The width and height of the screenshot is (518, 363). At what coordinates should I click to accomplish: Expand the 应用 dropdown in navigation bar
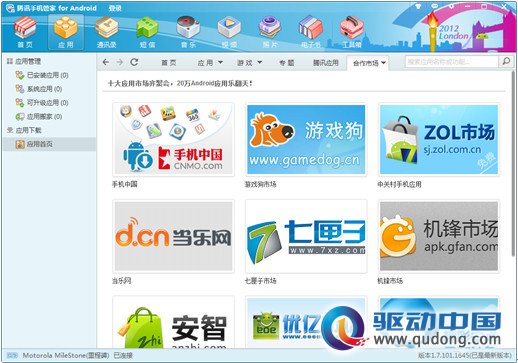(220, 62)
